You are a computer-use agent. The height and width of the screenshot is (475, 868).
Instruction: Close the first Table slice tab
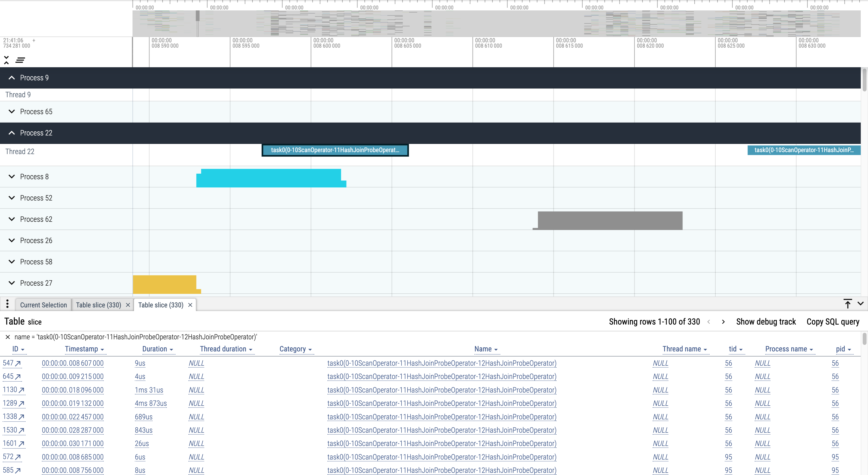(128, 305)
